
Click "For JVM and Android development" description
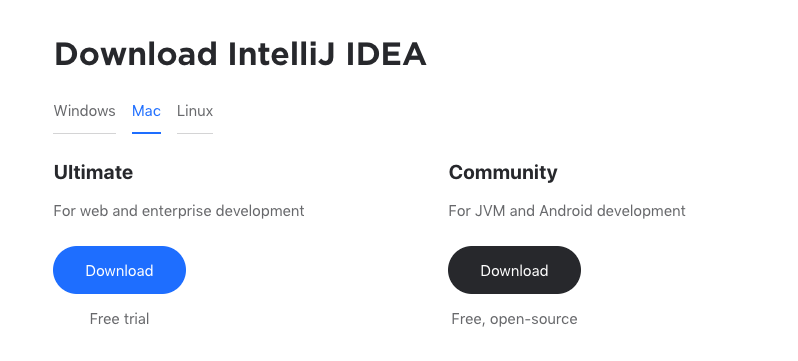567,211
